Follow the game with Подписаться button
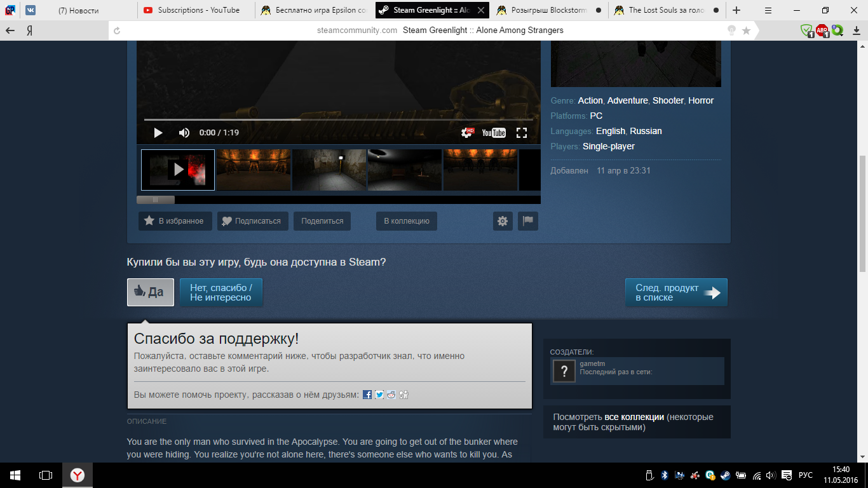Image resolution: width=868 pixels, height=488 pixels. click(253, 221)
